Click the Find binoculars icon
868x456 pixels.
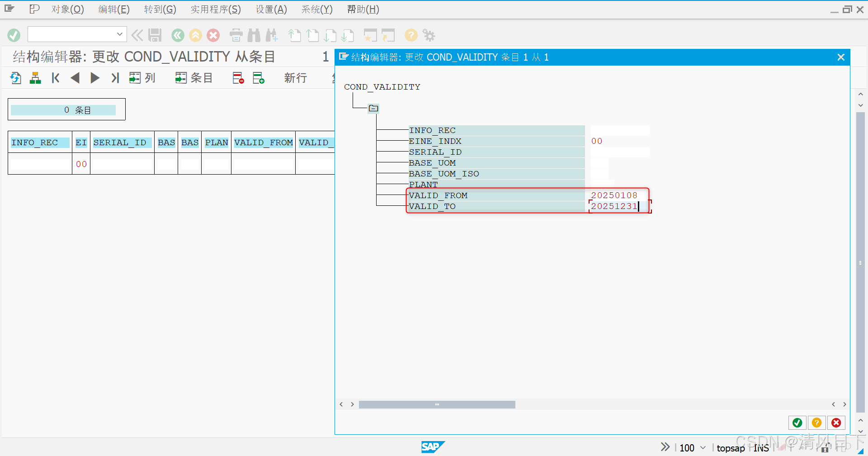pyautogui.click(x=254, y=35)
